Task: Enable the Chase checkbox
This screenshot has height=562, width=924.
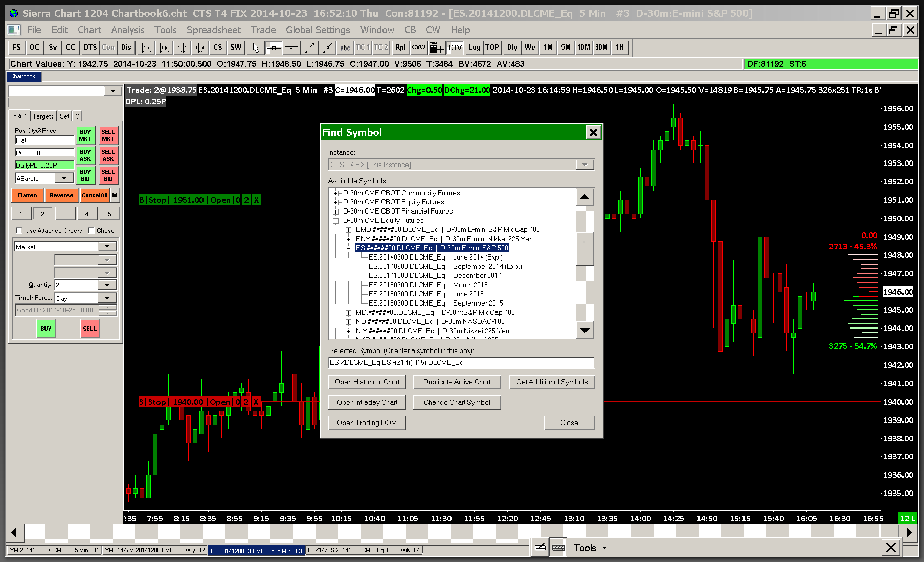Action: coord(91,231)
